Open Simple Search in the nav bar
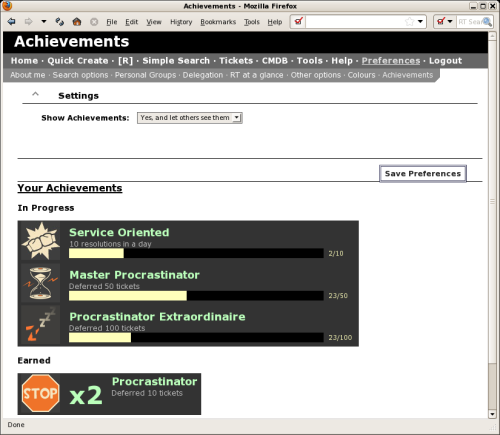This screenshot has width=500, height=435. [176, 61]
